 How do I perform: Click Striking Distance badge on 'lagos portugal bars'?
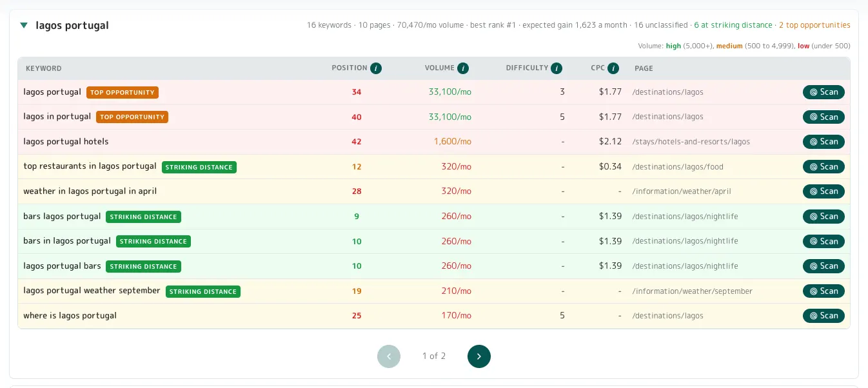click(x=143, y=266)
